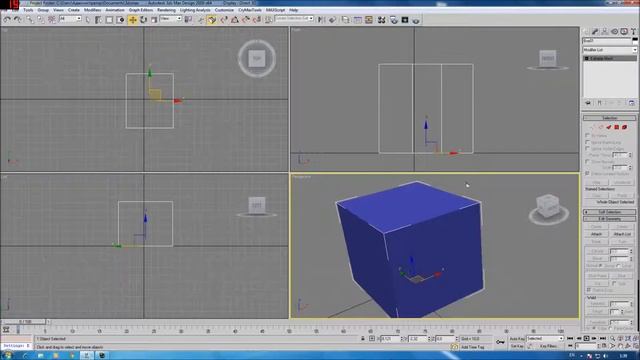Click the Bind to Space Warp icon

(52, 20)
